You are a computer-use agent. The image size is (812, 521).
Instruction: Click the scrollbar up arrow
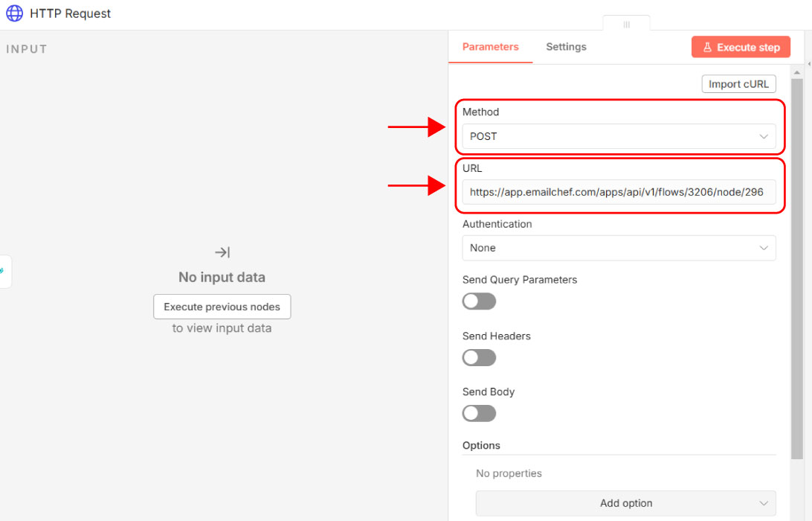click(x=797, y=73)
